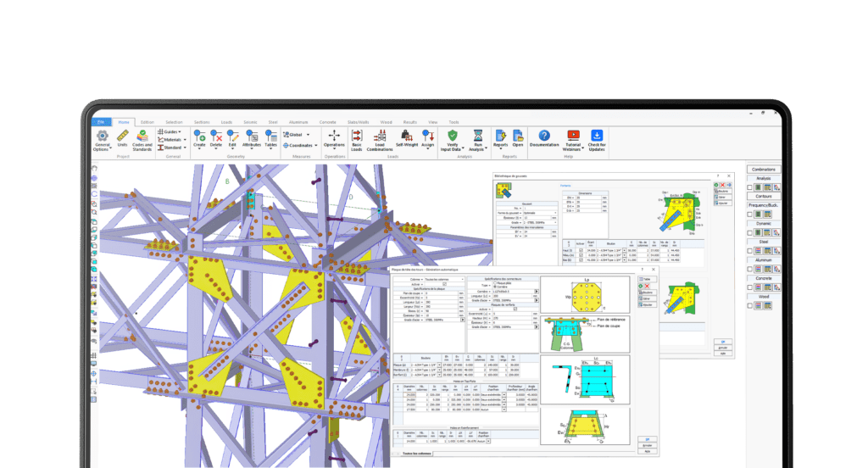Switch to the Steel ribbon tab
Image resolution: width=868 pixels, height=468 pixels.
[x=273, y=122]
